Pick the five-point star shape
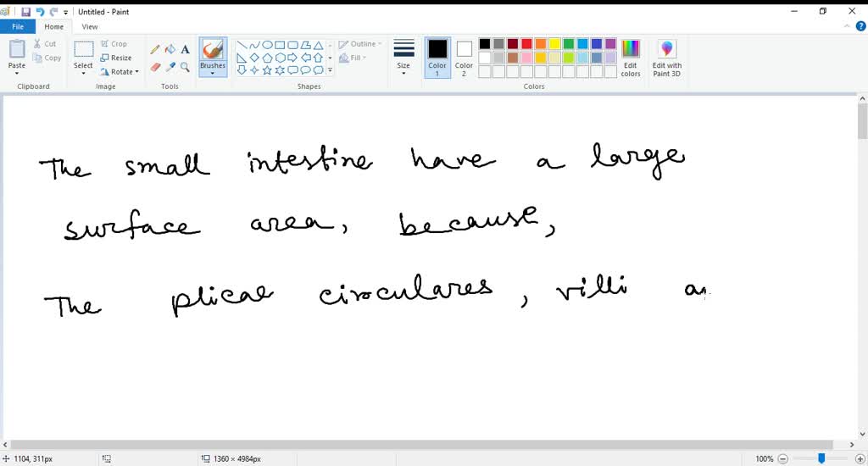This screenshot has height=466, width=868. pos(267,70)
